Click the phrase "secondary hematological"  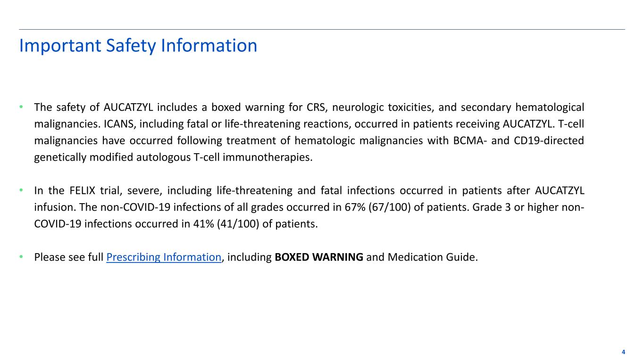pyautogui.click(x=524, y=107)
